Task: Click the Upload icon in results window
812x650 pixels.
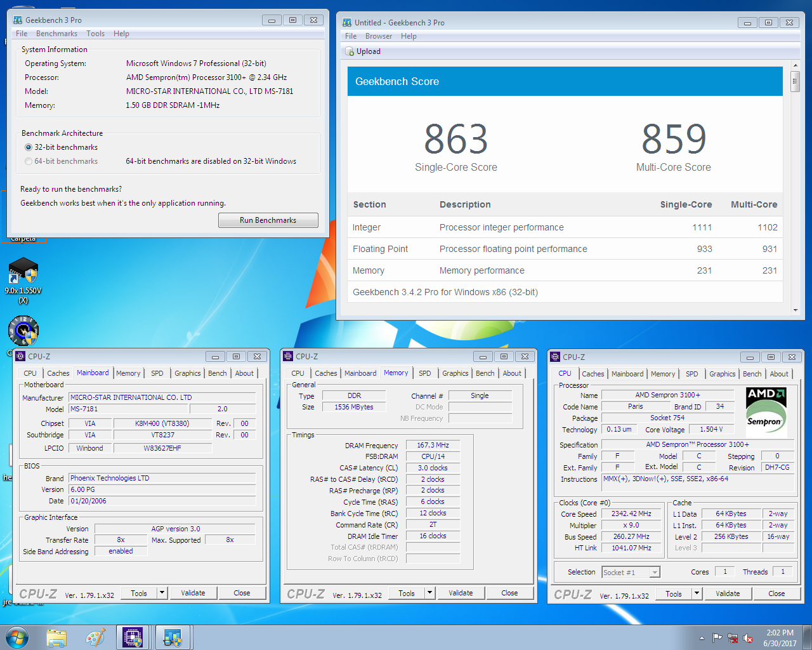Action: click(350, 51)
